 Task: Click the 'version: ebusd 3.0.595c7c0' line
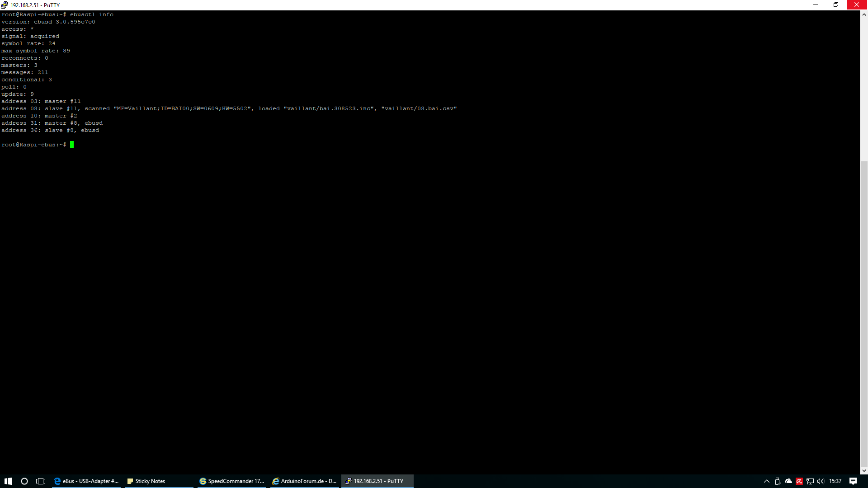coord(48,22)
